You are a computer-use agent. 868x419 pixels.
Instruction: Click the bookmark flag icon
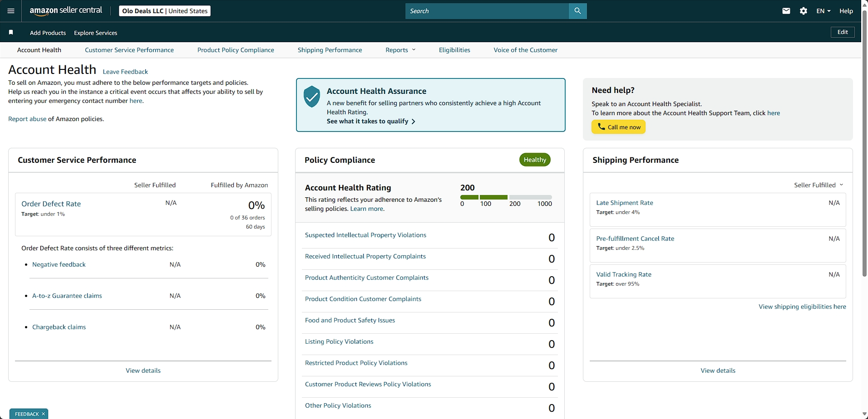click(11, 33)
